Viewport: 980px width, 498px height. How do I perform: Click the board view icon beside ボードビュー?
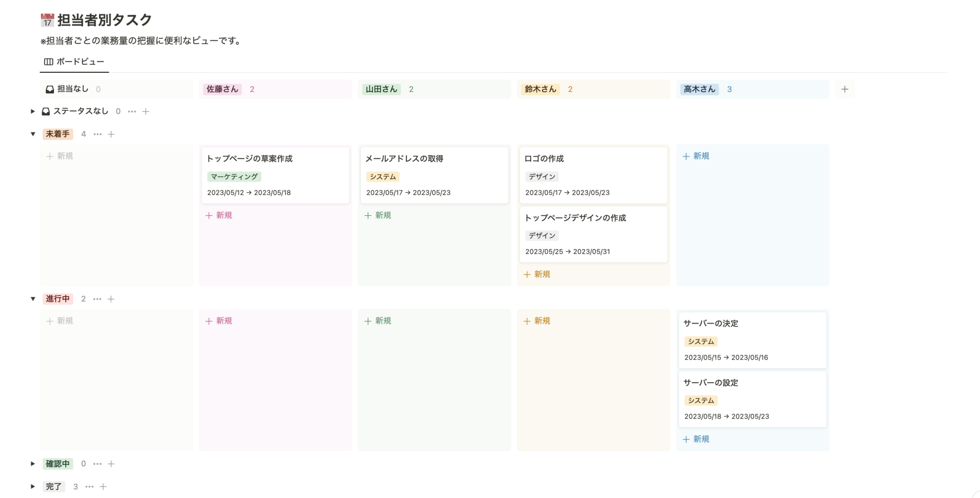click(x=48, y=61)
